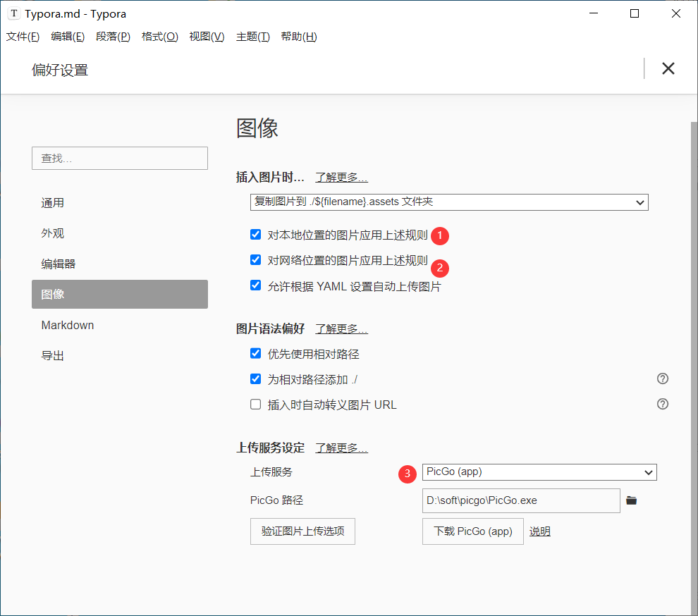Viewport: 698px width, 616px height.
Task: Minimize the Typora window
Action: click(x=594, y=13)
